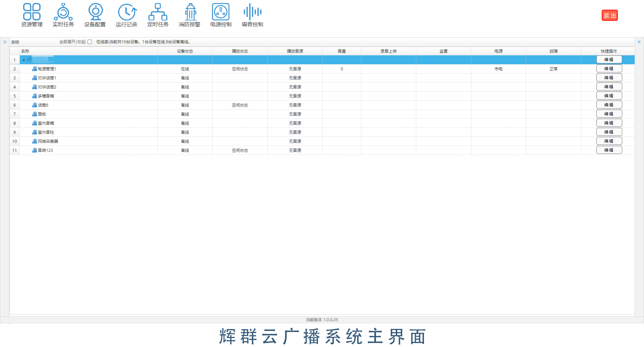Open the 资源管理 panel

[32, 15]
